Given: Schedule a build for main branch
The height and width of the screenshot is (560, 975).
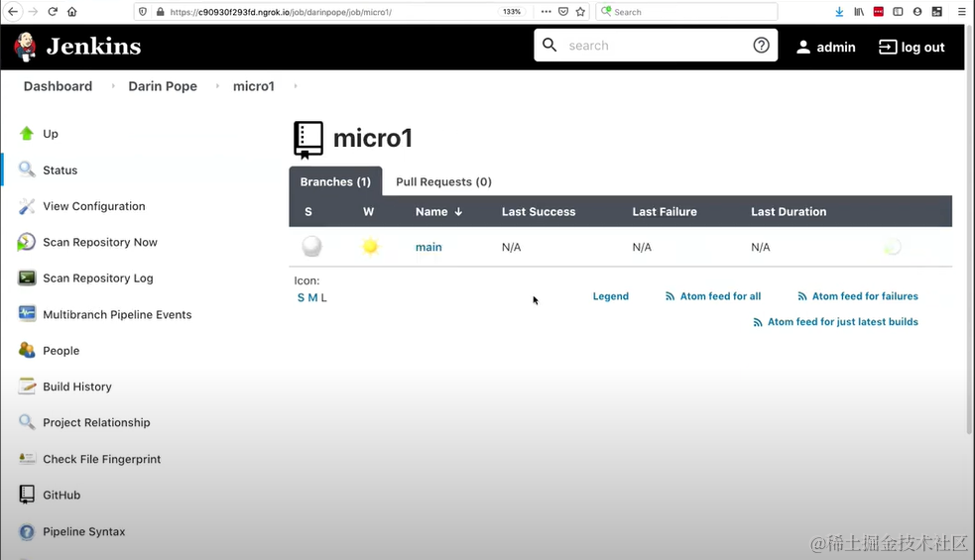Looking at the screenshot, I should point(893,248).
